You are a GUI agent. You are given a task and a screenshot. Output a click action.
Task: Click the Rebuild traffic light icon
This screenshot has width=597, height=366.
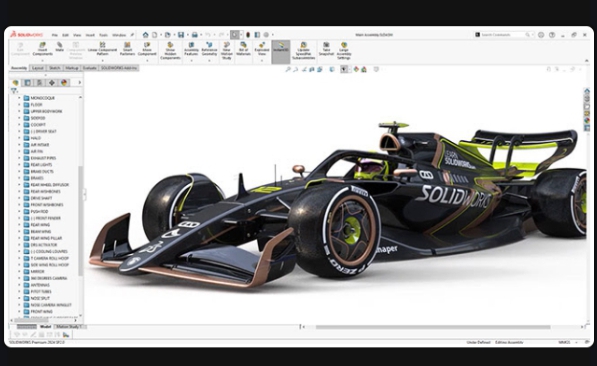[x=248, y=35]
